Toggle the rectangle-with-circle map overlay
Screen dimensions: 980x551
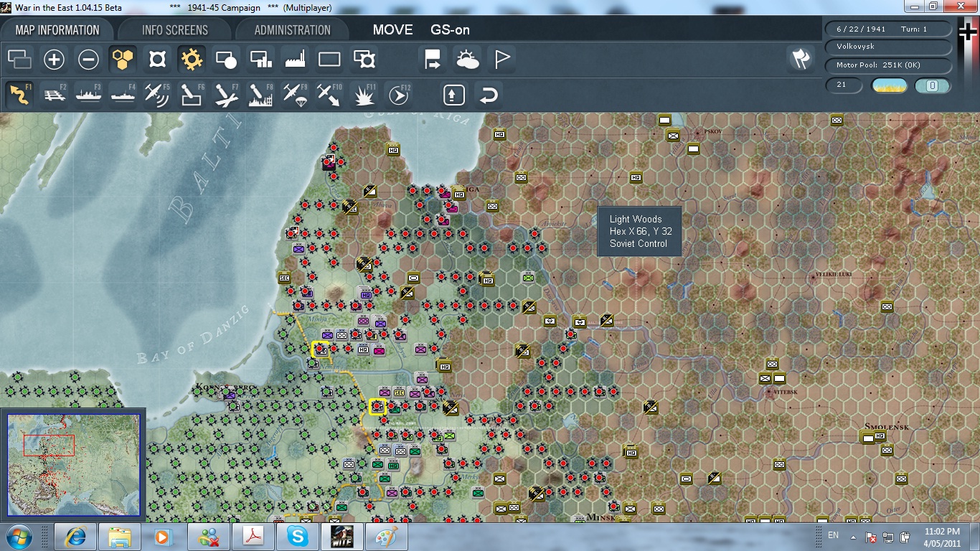pos(226,60)
